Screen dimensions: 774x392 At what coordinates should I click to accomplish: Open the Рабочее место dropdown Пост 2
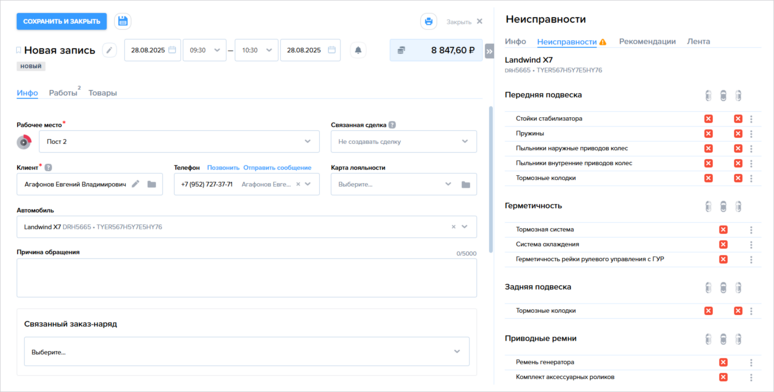(x=179, y=142)
